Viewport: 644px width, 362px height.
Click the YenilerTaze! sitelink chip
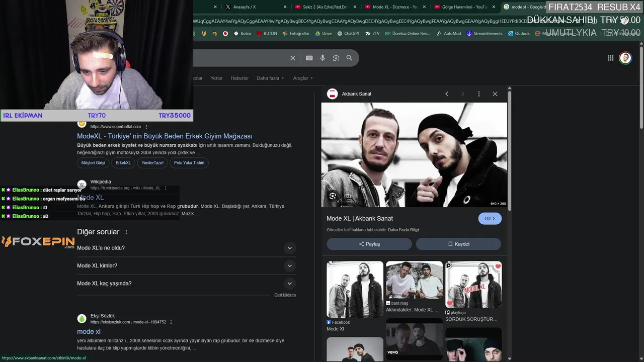152,163
